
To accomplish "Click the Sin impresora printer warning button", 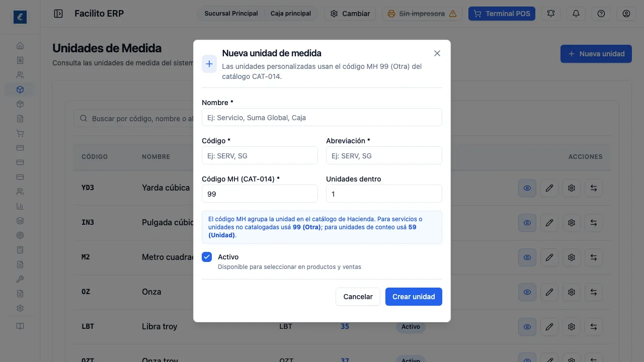I will (423, 14).
